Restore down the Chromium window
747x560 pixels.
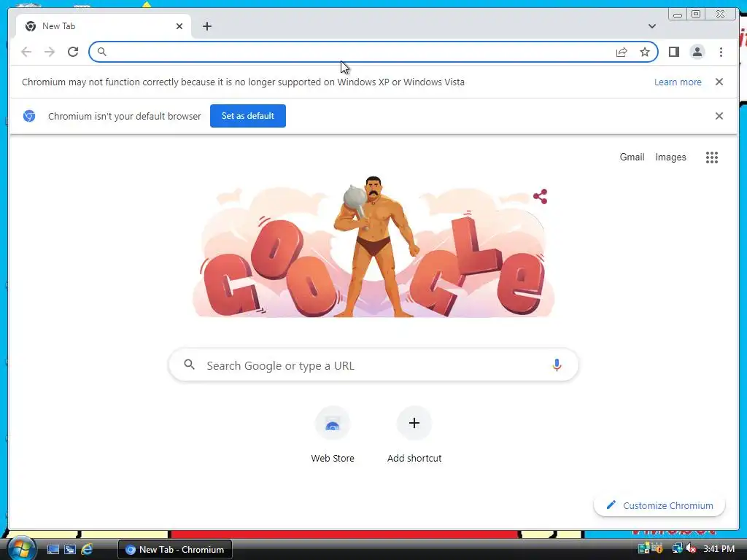[x=695, y=15]
